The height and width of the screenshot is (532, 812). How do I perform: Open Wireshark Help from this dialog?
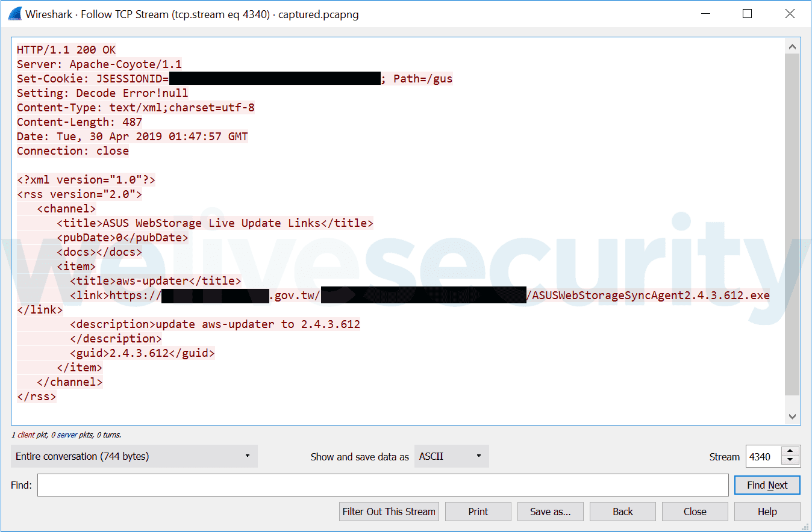(x=767, y=512)
